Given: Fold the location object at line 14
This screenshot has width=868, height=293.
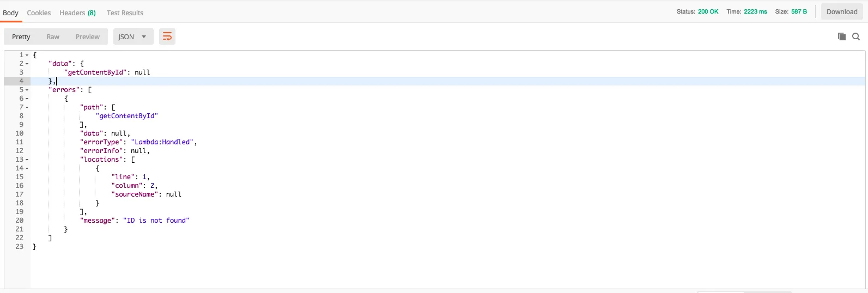Looking at the screenshot, I should coord(27,168).
